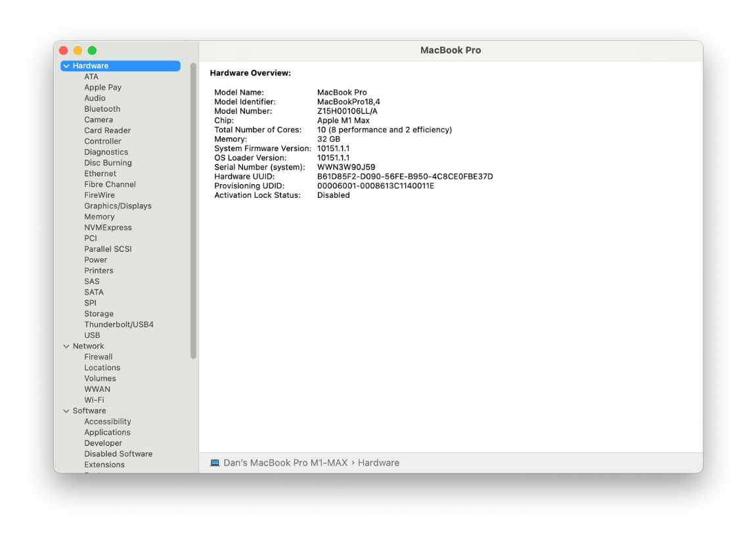Click the red close window button

click(64, 51)
